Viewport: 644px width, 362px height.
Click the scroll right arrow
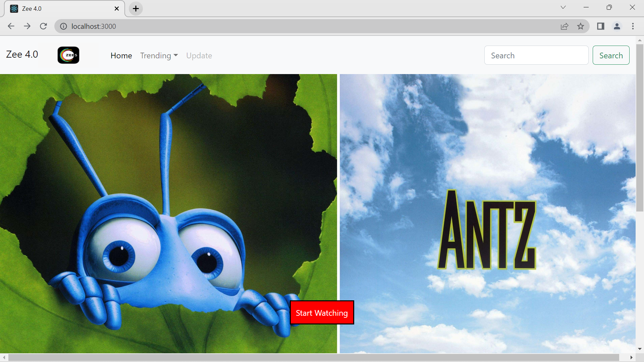pyautogui.click(x=632, y=358)
